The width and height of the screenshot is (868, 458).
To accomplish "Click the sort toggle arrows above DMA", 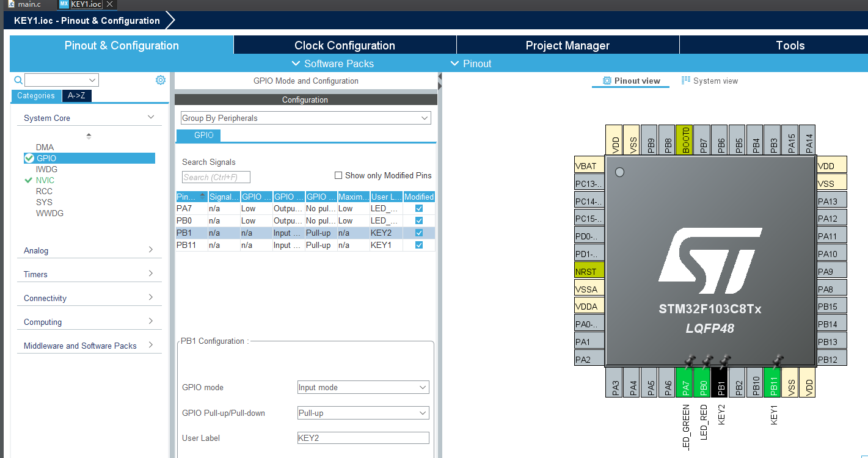I will (x=89, y=136).
